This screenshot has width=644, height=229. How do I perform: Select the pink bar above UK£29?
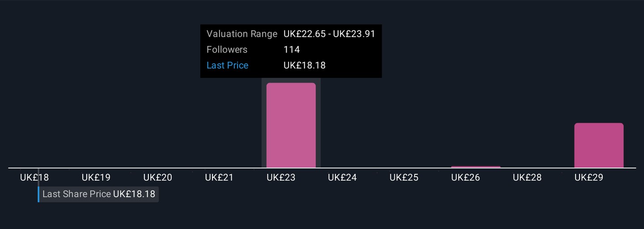pos(598,145)
